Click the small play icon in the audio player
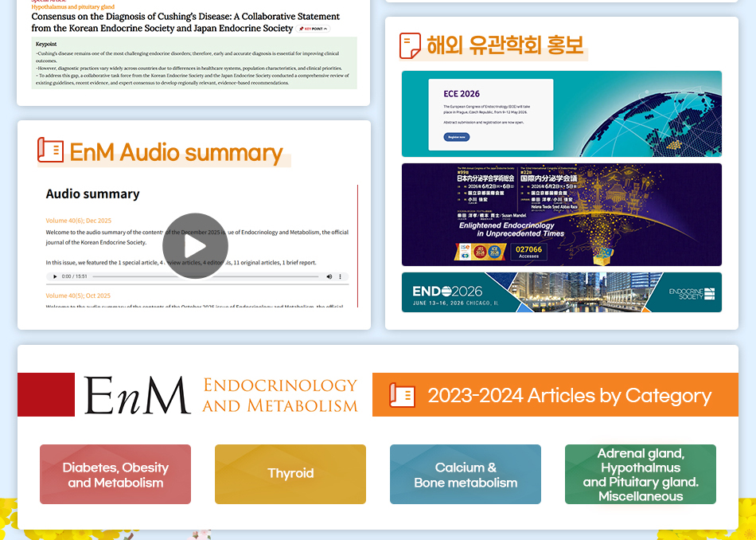The width and height of the screenshot is (756, 540). (55, 276)
